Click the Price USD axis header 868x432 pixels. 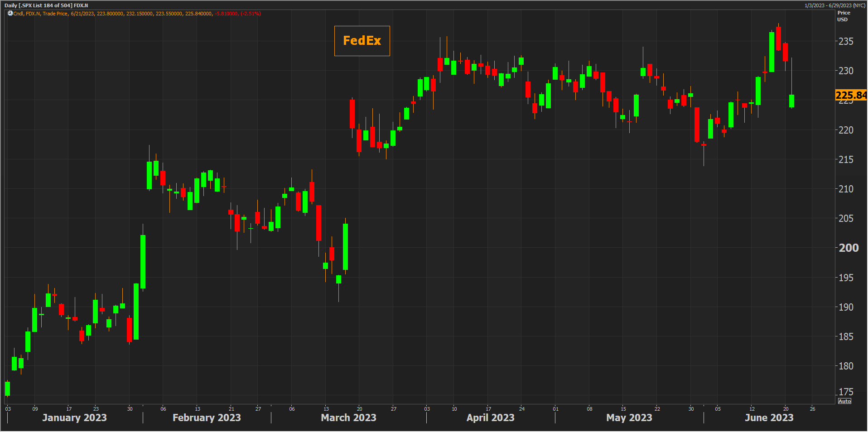[x=843, y=16]
